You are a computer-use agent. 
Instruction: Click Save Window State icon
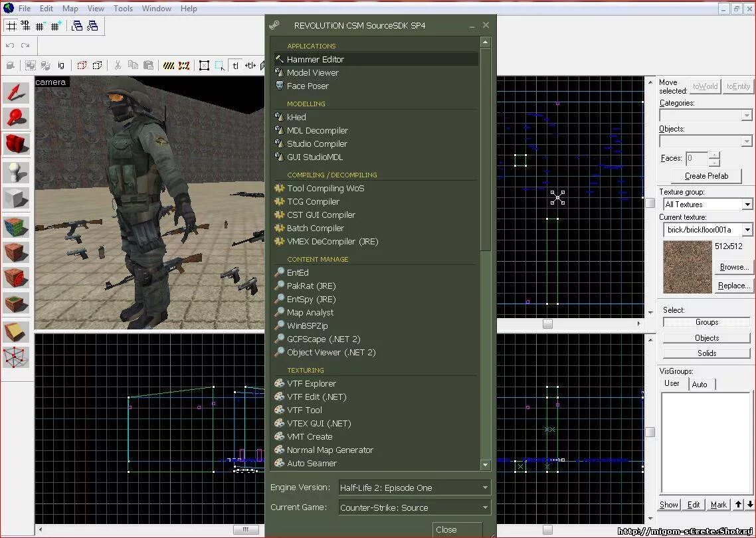point(92,26)
